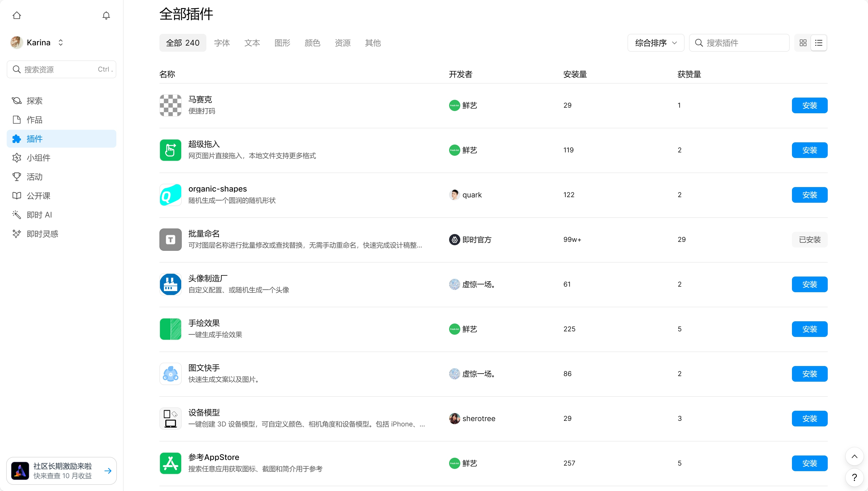Open the 综合排序 sort dropdown
The height and width of the screenshot is (491, 868).
[x=655, y=43]
